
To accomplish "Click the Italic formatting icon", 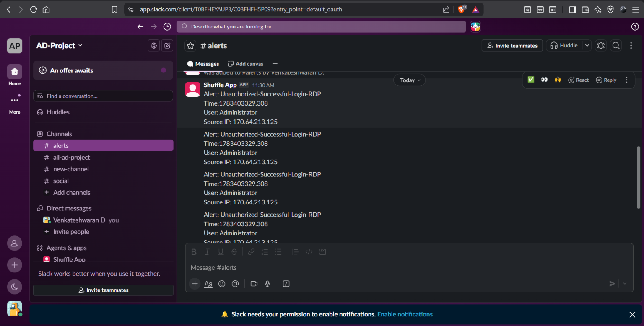I will pyautogui.click(x=207, y=252).
